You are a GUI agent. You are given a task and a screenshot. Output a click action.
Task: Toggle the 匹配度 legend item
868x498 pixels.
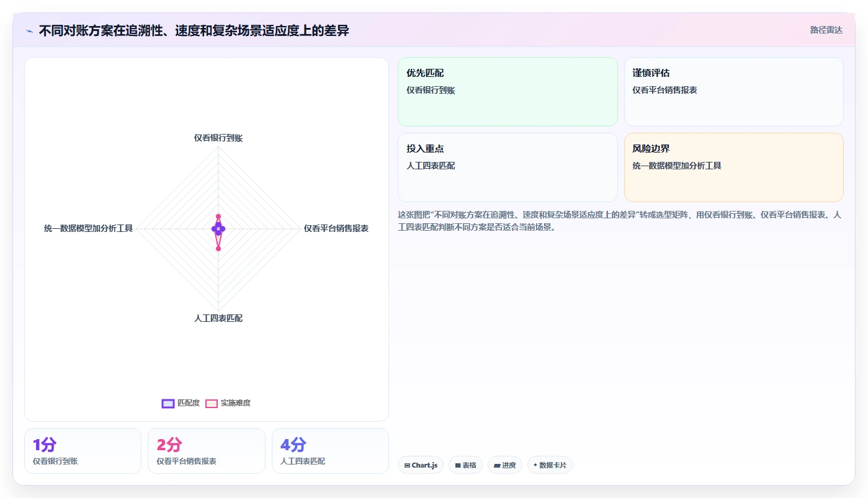click(181, 403)
